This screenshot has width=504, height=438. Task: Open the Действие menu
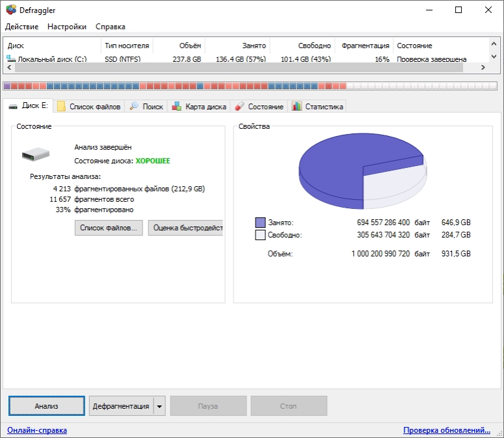[x=21, y=27]
